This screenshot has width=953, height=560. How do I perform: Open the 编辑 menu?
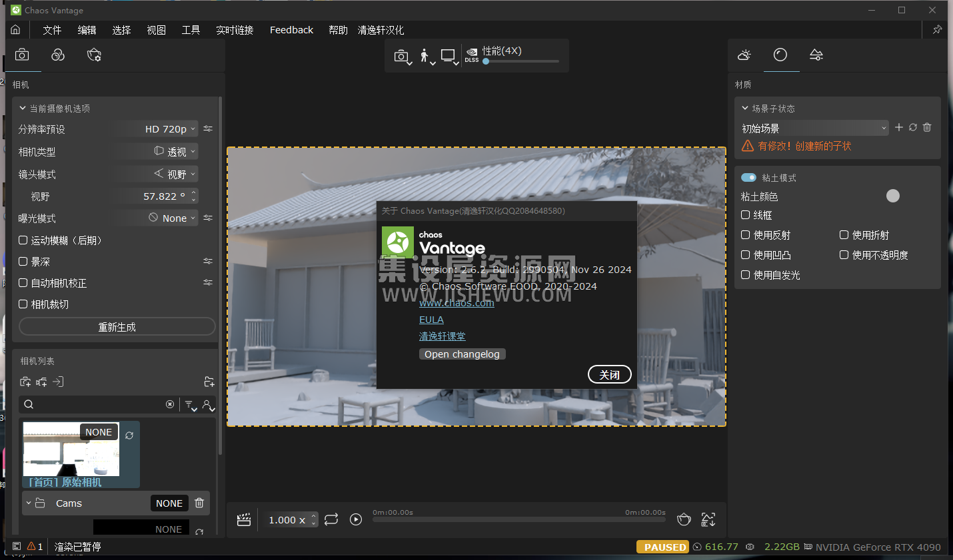coord(87,30)
